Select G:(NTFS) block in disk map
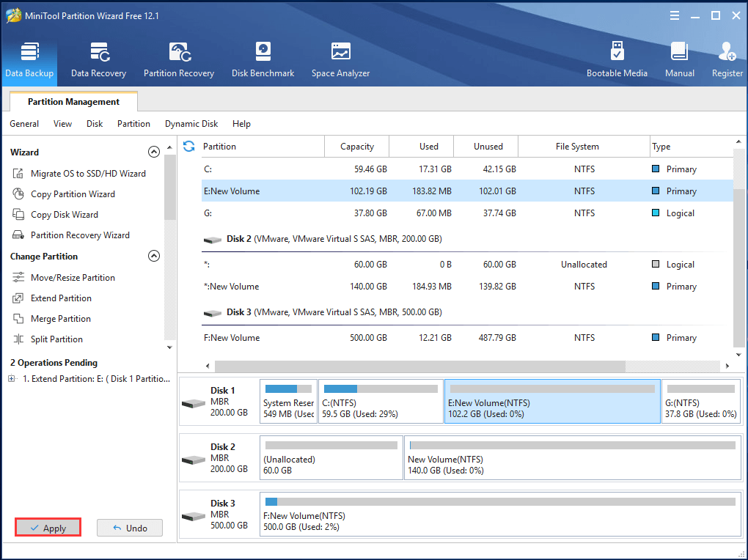 click(x=701, y=401)
